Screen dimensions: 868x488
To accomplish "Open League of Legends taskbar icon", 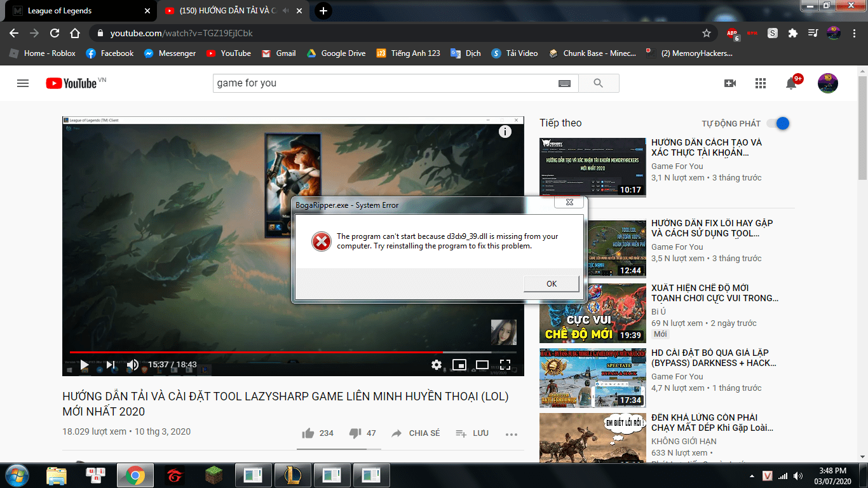I will click(x=292, y=475).
